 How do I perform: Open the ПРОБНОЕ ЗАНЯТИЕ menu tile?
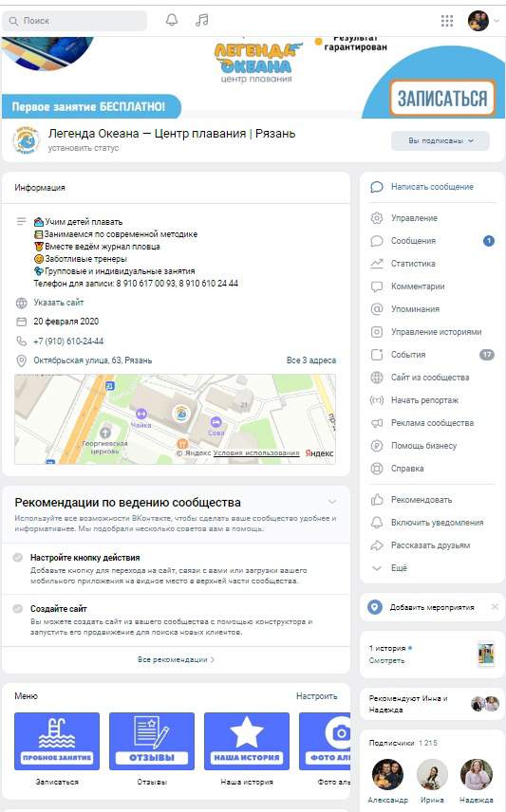click(x=57, y=741)
